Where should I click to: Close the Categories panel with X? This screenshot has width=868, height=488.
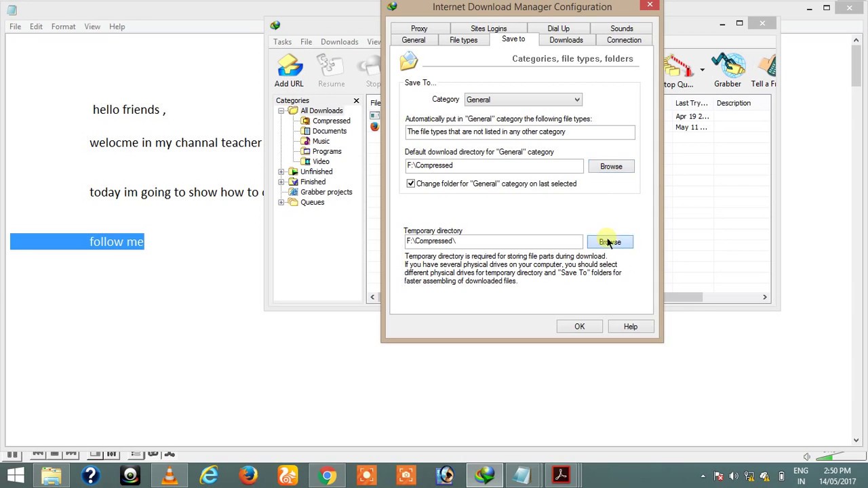coord(356,100)
